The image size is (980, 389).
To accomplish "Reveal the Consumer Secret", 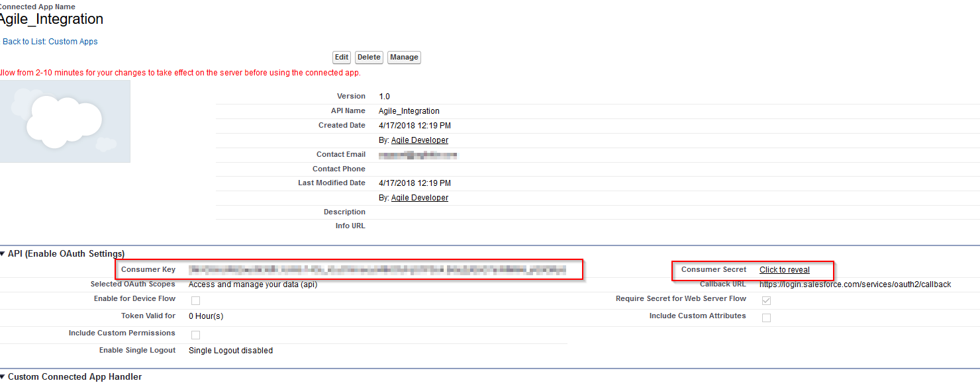I will (x=785, y=270).
